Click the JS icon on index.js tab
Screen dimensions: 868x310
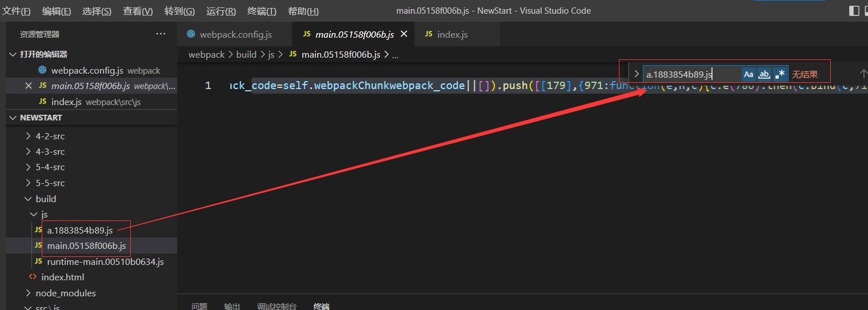428,34
